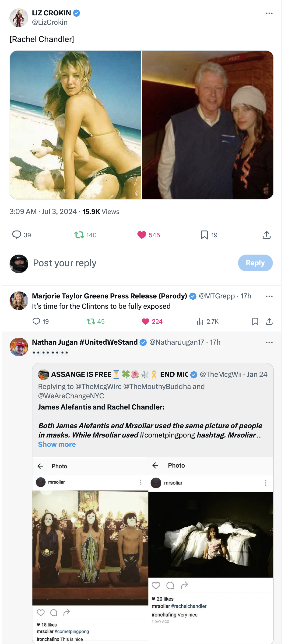This screenshot has height=644, width=288.
Task: Open replies on the main post
Action: tap(17, 235)
